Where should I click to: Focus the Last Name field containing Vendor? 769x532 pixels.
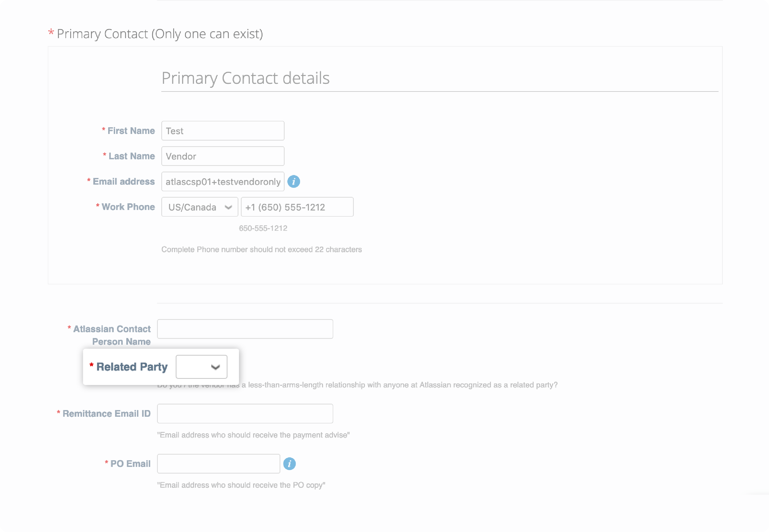(223, 156)
